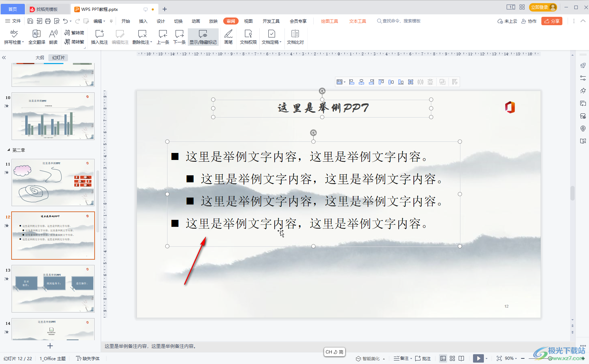Click the 立即登录 login button
Image resolution: width=589 pixels, height=364 pixels.
pyautogui.click(x=543, y=7)
